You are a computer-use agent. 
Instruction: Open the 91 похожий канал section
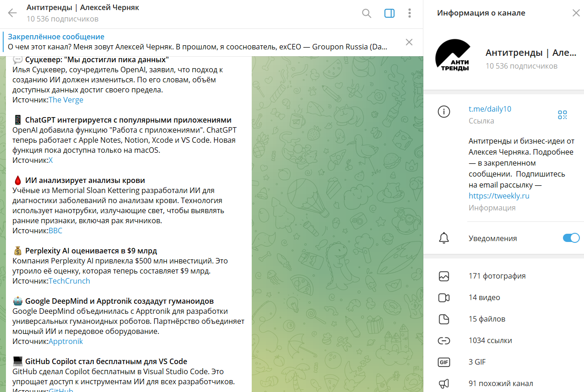click(503, 383)
